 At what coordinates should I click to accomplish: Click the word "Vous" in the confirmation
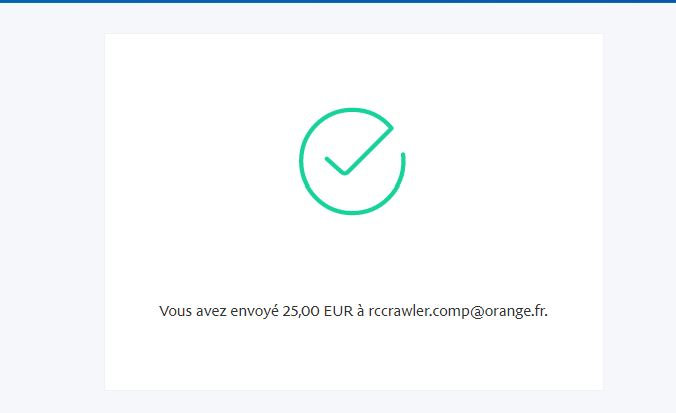click(x=175, y=311)
